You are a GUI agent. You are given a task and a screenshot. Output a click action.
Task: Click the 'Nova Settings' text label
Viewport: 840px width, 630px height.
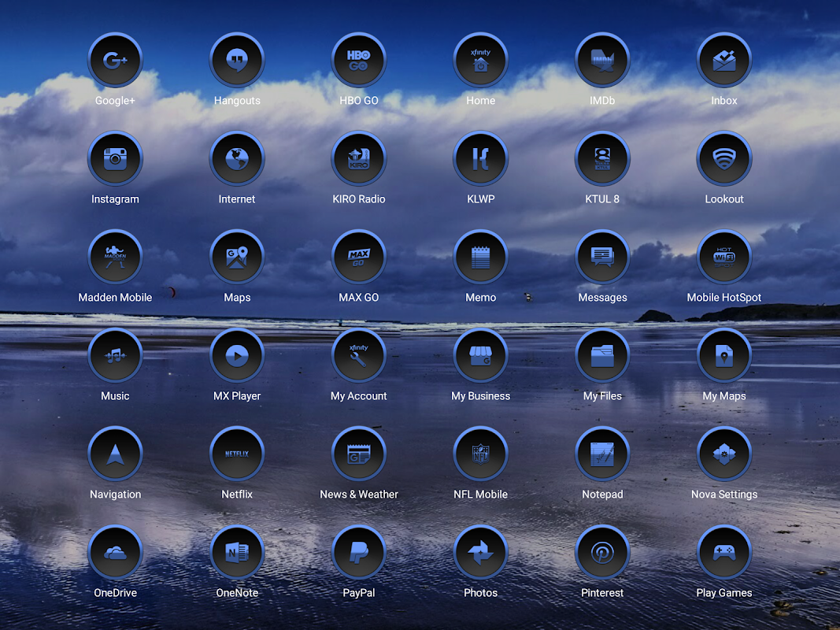724,495
